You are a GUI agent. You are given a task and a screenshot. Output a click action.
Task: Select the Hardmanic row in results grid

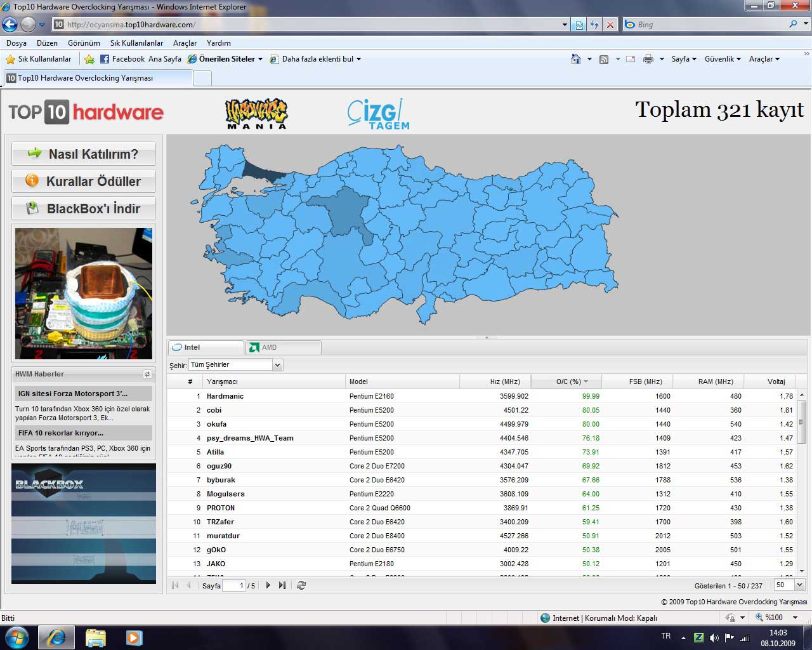pyautogui.click(x=482, y=396)
